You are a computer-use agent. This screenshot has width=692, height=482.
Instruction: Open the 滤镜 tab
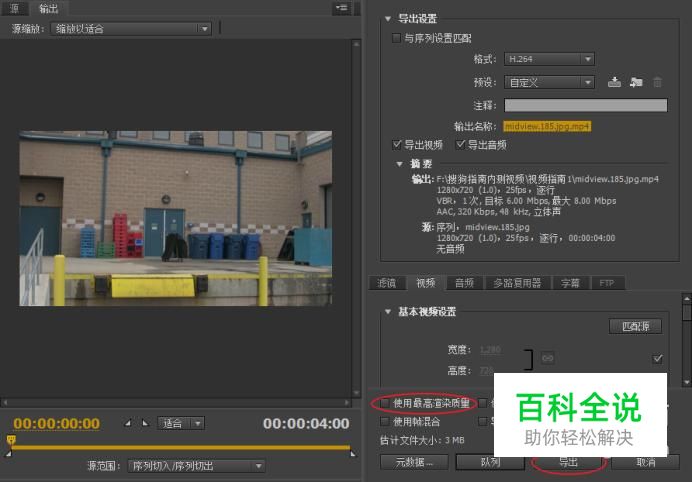[387, 283]
